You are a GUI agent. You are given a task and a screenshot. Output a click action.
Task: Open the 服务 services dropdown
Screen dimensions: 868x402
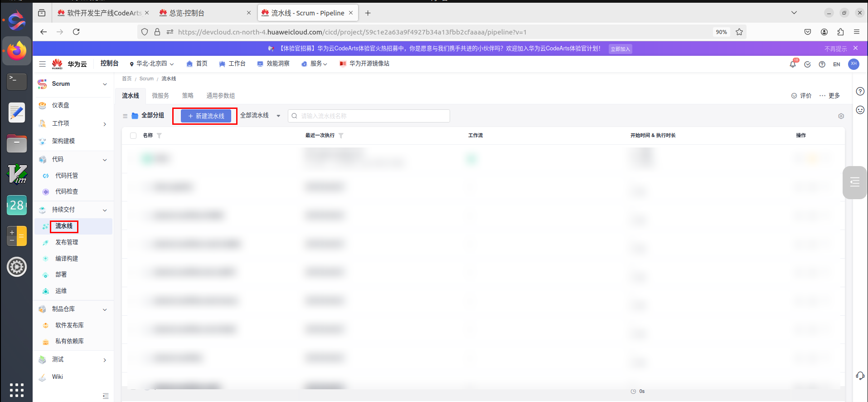pos(314,64)
